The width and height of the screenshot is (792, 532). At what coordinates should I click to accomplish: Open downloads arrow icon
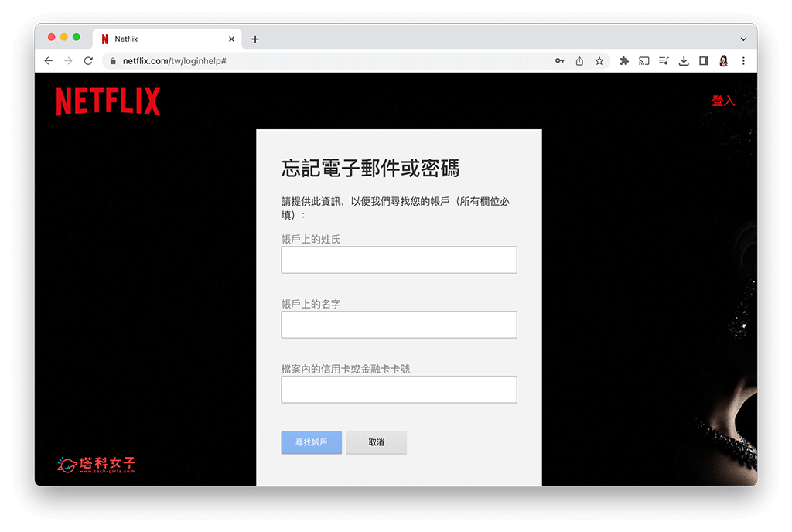[x=684, y=61]
